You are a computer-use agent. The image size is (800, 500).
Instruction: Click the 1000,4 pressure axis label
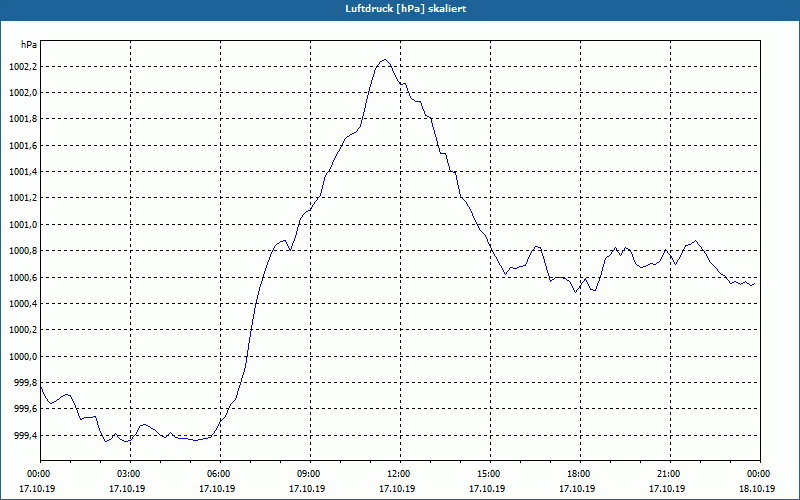[23, 304]
